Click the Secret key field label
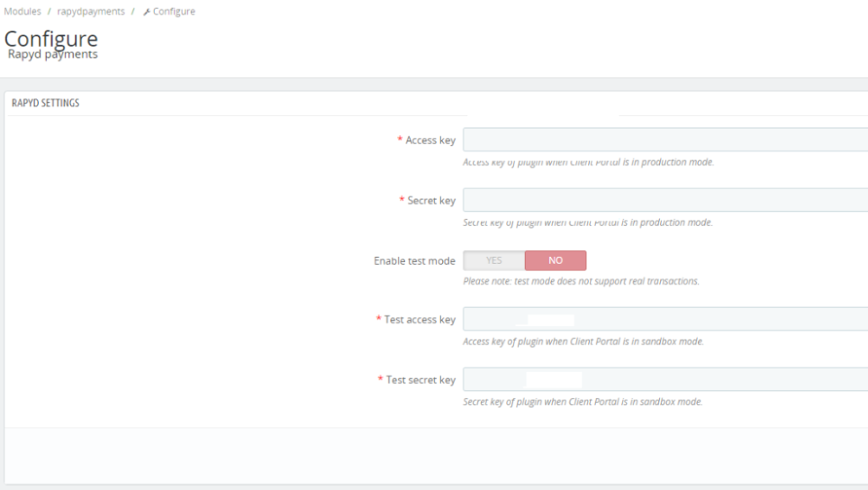Screen dimensions: 868x490 tap(430, 200)
